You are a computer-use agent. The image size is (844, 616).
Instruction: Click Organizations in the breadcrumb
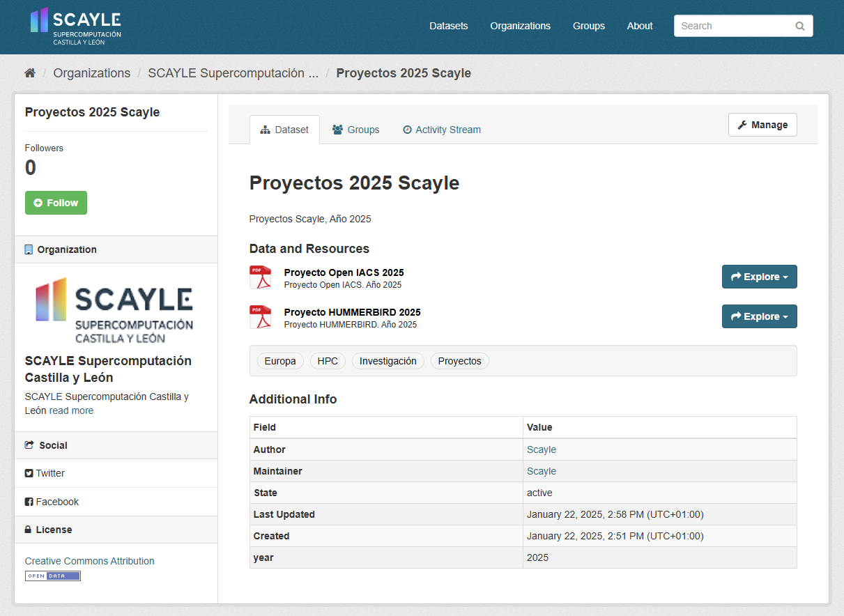(92, 73)
